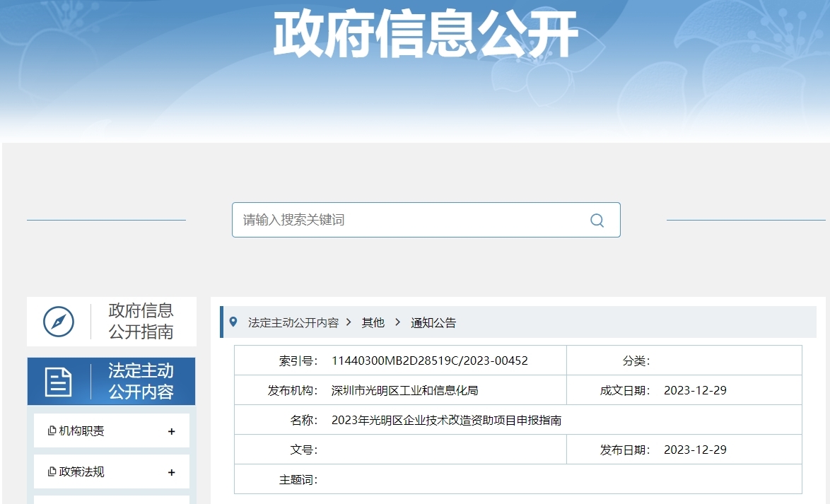This screenshot has height=504, width=830.
Task: Click the index number 11440300MB2D28519C/2023-00452
Action: [429, 361]
